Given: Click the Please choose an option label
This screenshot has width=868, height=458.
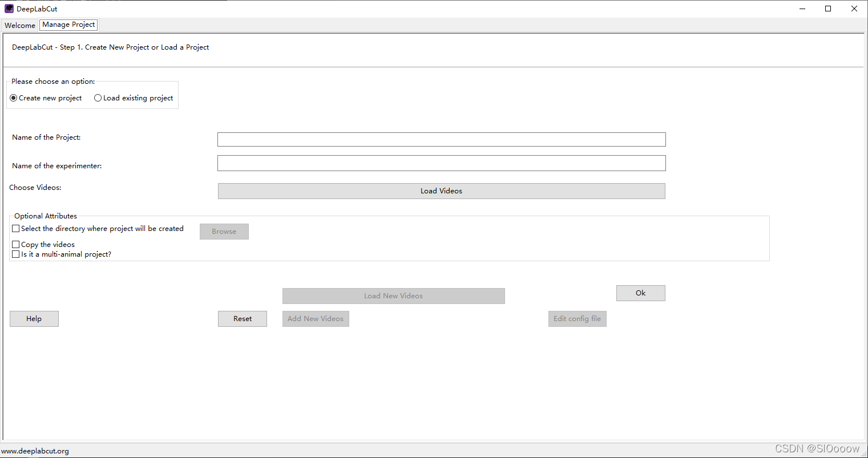Looking at the screenshot, I should click(53, 82).
